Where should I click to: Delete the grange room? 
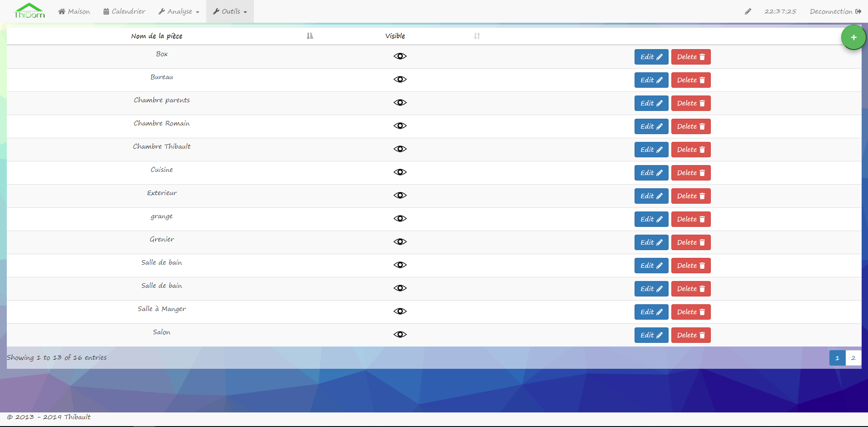click(x=691, y=219)
